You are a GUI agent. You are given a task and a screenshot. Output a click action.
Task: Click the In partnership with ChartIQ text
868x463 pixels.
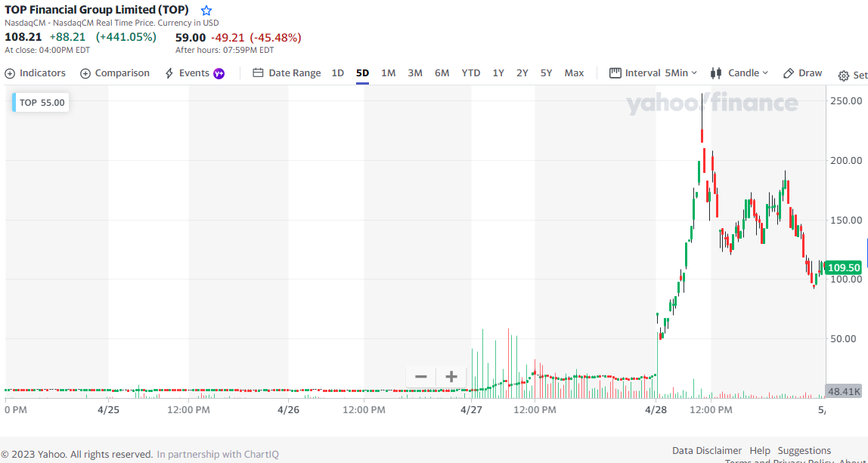click(218, 454)
